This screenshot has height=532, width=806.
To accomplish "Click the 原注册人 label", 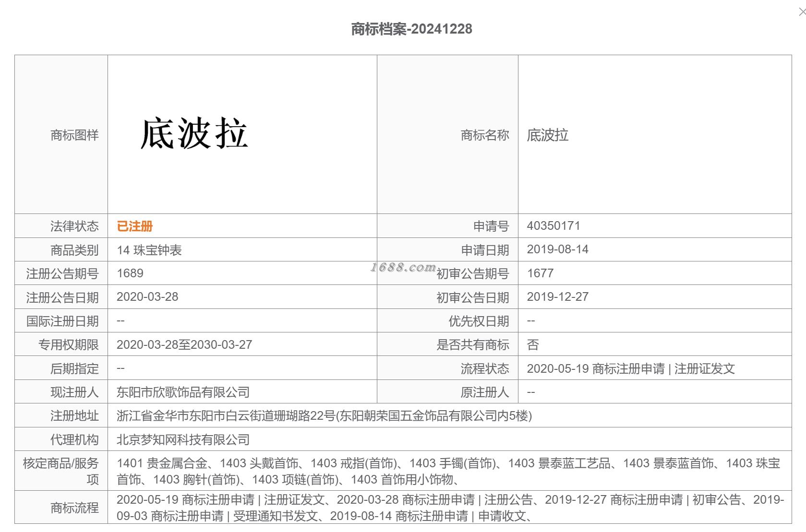I will click(x=485, y=392).
